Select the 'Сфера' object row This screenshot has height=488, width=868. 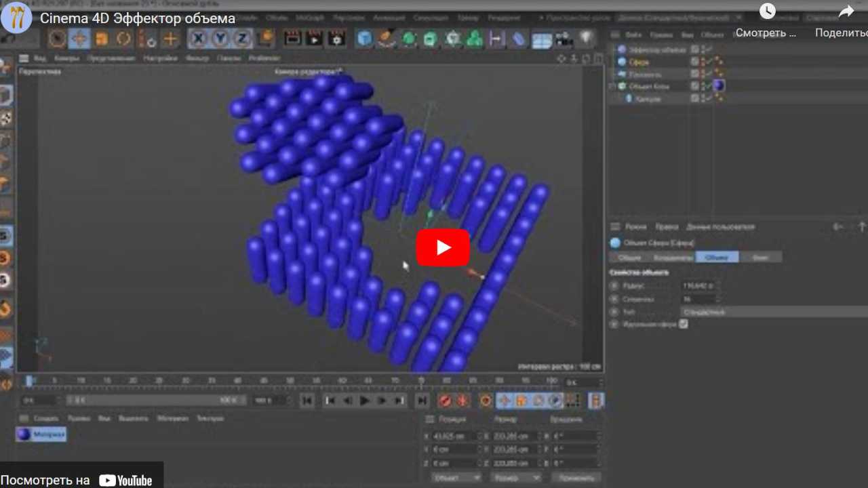[639, 62]
